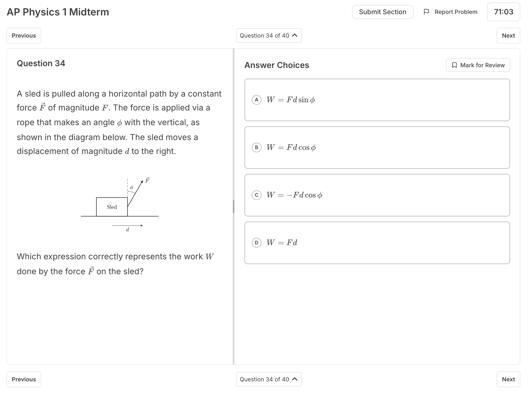Viewport: 532px width, 395px height.
Task: Click the Submit Section button
Action: tap(383, 12)
